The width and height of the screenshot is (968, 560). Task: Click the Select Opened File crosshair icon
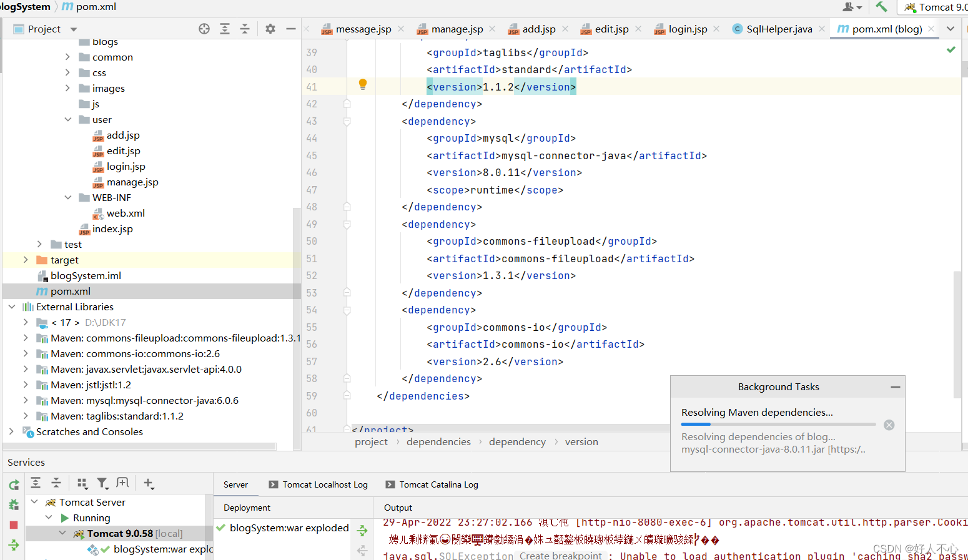point(204,28)
